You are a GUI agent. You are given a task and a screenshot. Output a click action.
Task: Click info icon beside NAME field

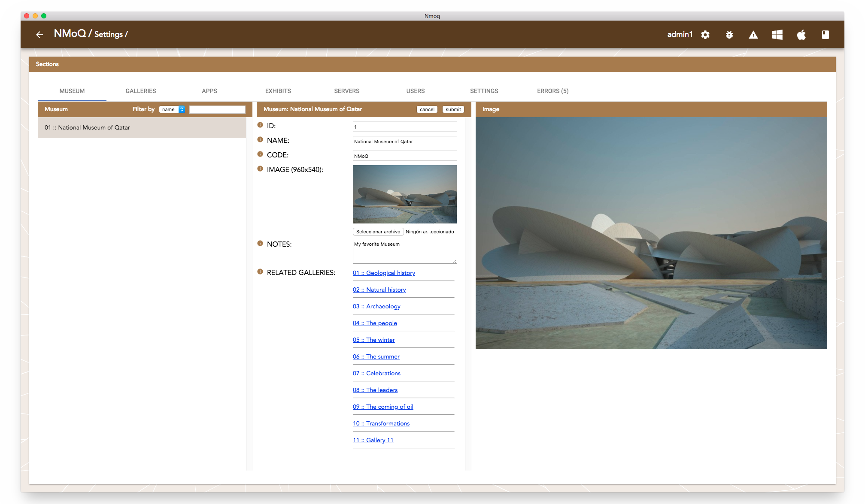click(x=260, y=139)
